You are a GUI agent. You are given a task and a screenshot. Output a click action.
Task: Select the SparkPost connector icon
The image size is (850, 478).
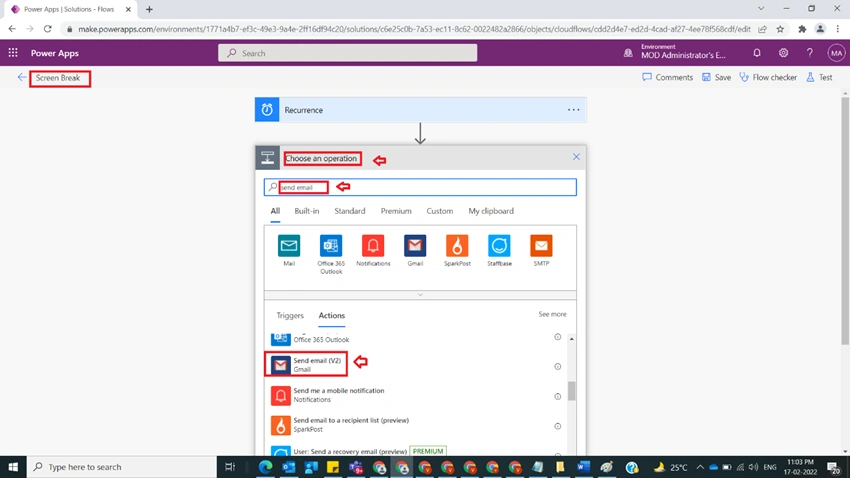457,246
